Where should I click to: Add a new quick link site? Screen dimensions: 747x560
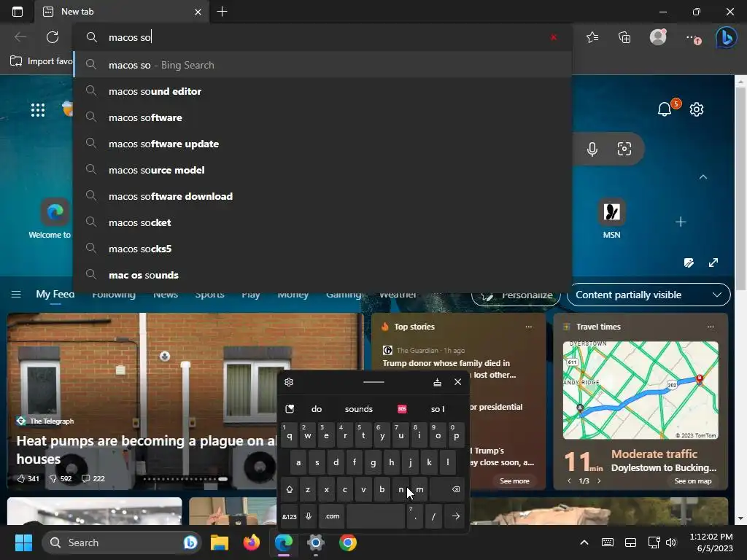tap(681, 222)
